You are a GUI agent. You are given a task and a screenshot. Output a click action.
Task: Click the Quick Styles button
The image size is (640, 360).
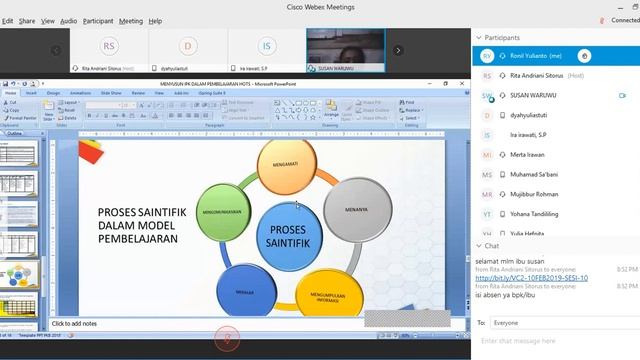[347, 111]
